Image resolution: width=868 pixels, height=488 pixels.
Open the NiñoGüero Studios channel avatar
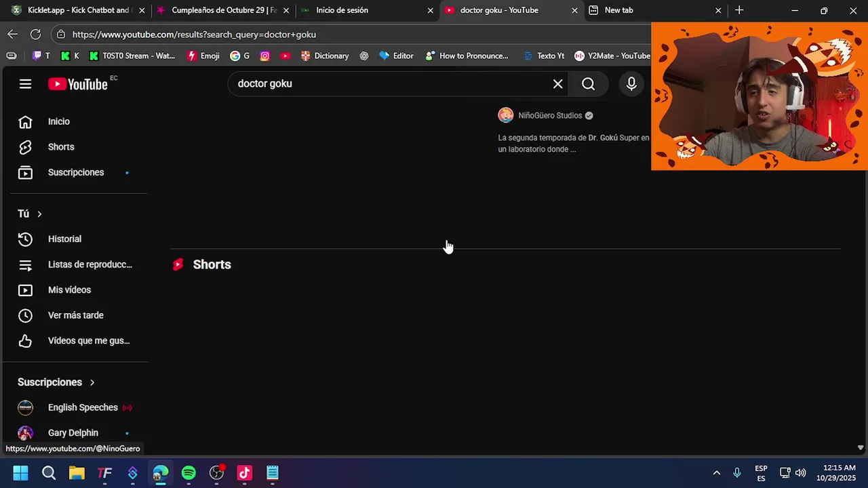coord(506,115)
